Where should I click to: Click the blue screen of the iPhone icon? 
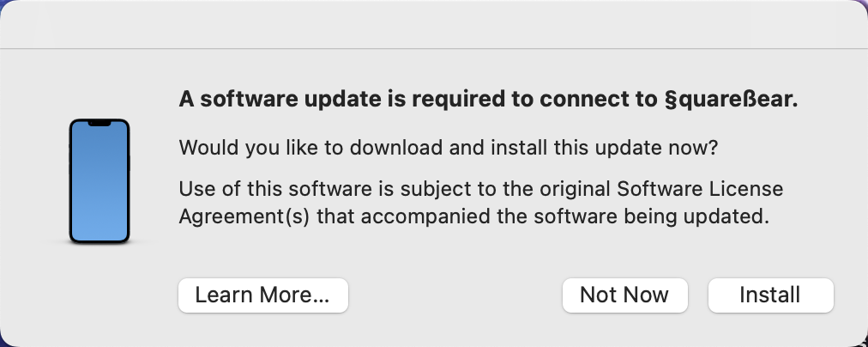coord(99,185)
